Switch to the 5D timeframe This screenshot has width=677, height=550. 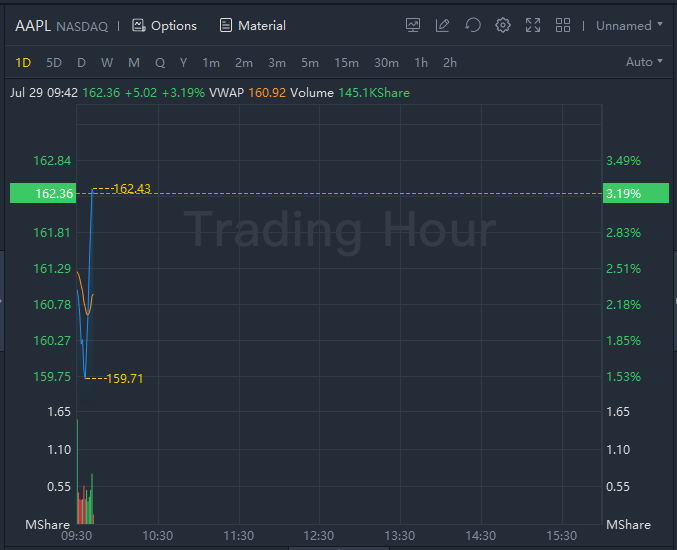[x=54, y=63]
